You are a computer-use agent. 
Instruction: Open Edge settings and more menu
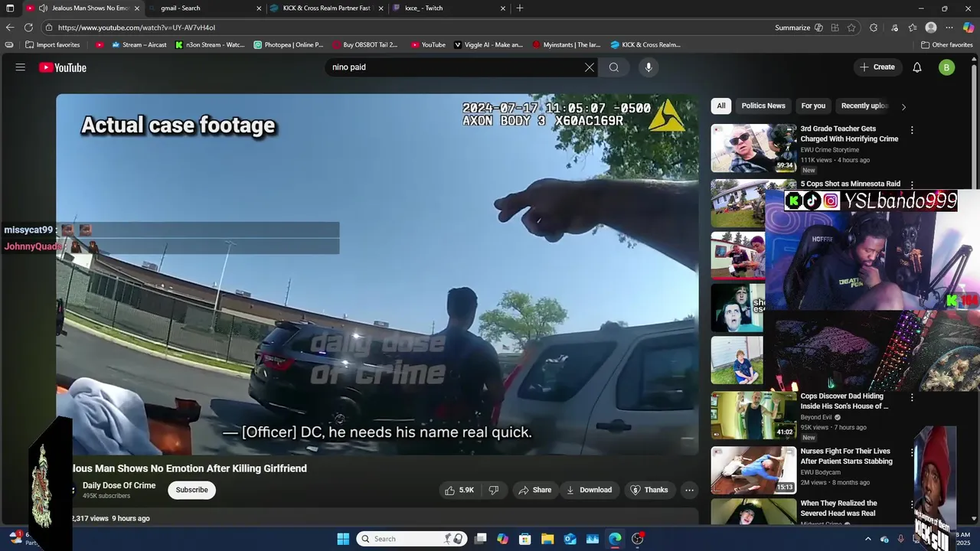coord(949,28)
